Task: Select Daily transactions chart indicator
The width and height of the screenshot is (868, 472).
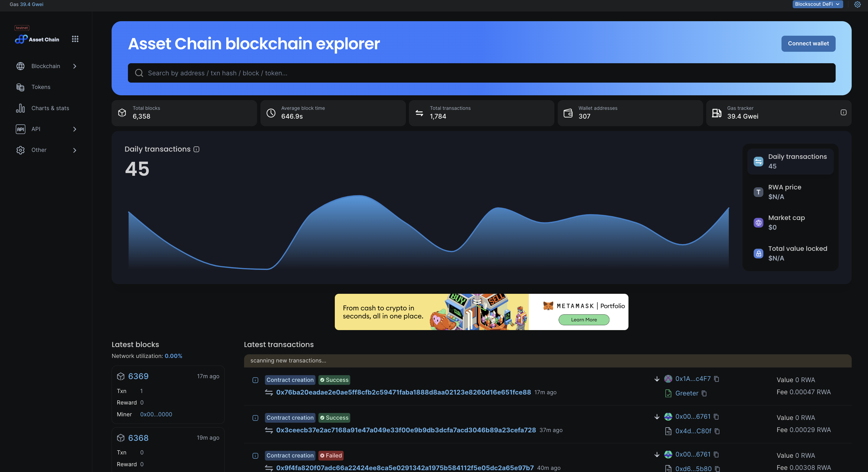Action: pos(790,162)
